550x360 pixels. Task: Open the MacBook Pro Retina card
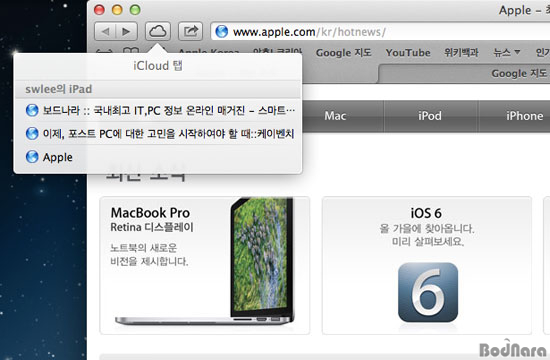pos(205,265)
